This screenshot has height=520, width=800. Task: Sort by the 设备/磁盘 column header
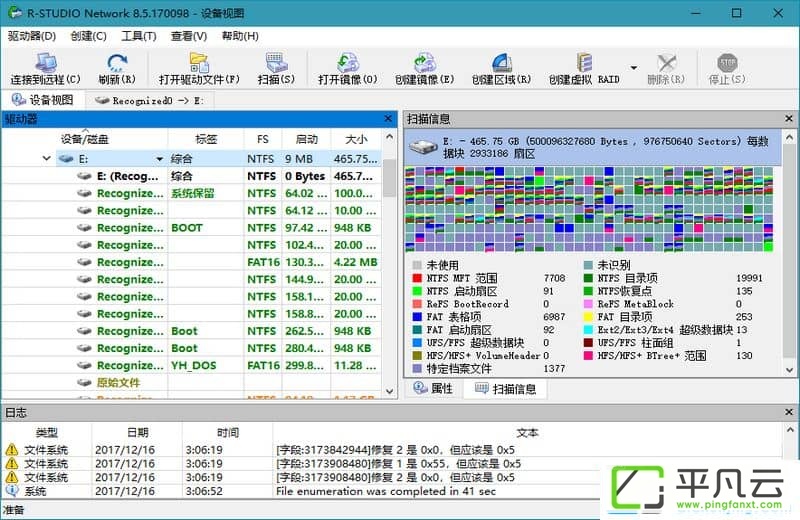(x=85, y=139)
